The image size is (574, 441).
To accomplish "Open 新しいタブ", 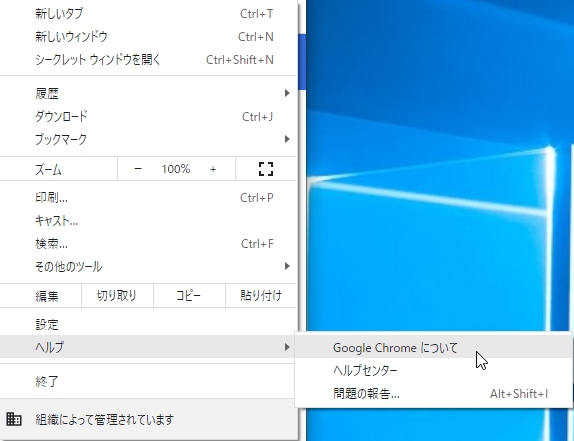I will 148,14.
